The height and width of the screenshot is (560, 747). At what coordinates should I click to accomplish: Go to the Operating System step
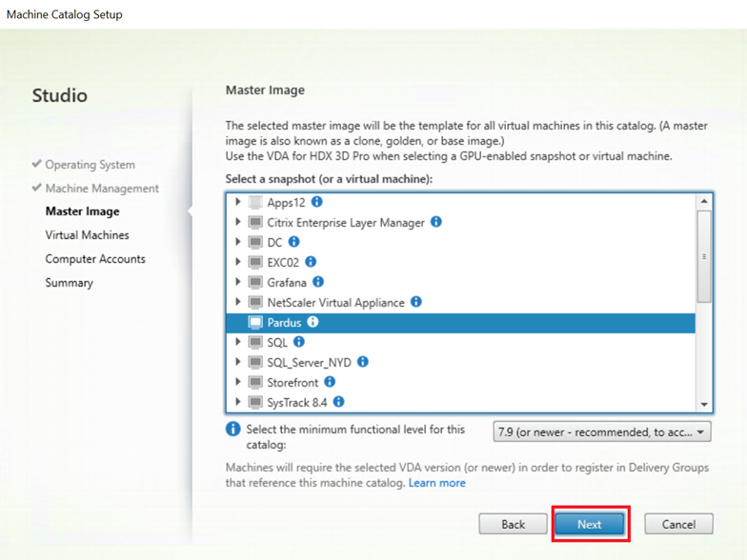tap(90, 165)
